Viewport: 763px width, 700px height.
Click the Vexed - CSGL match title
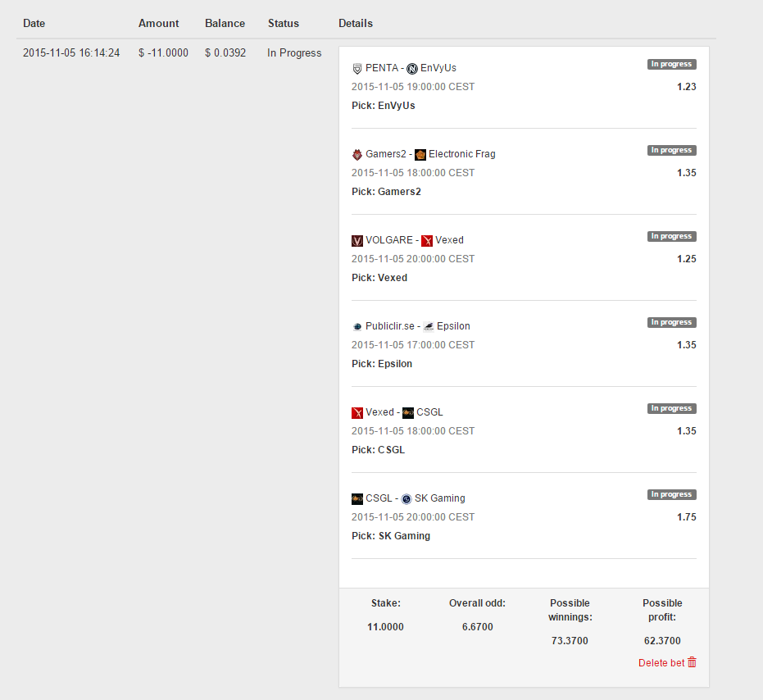(397, 412)
